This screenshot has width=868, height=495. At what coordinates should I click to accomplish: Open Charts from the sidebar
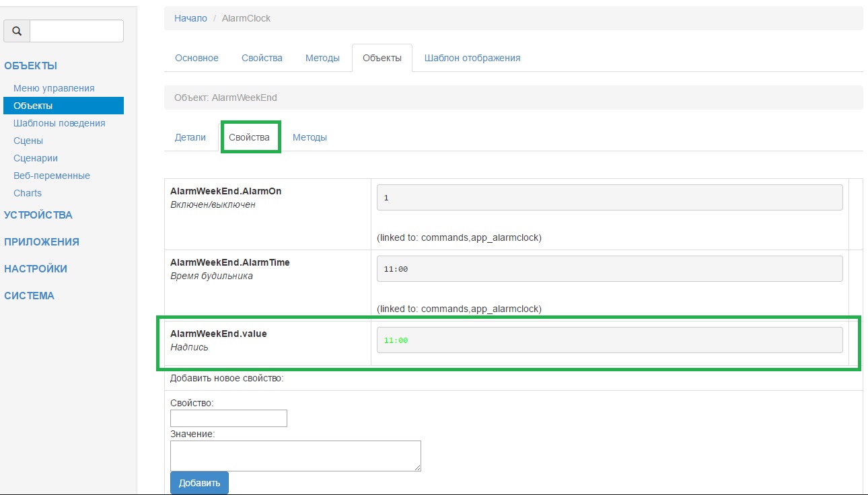(28, 193)
